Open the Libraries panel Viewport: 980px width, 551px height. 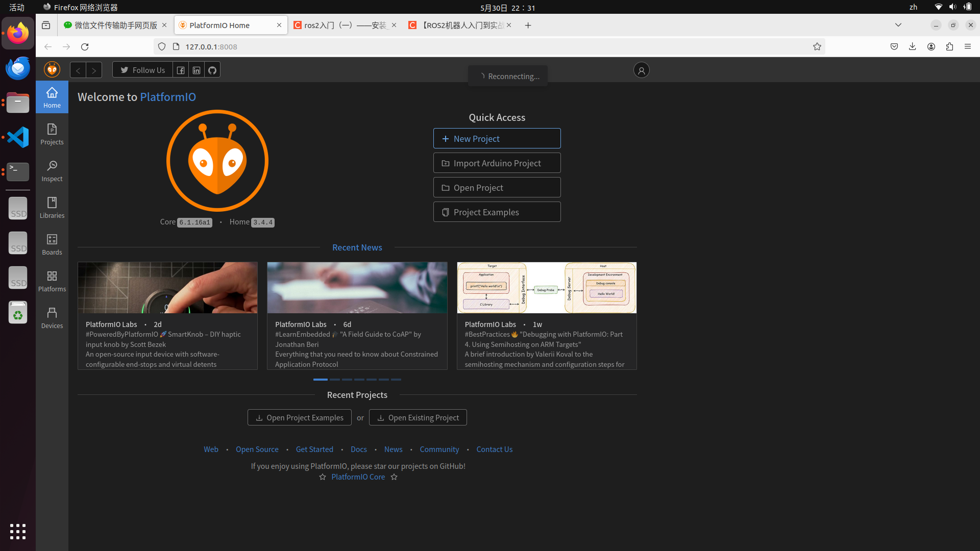52,207
